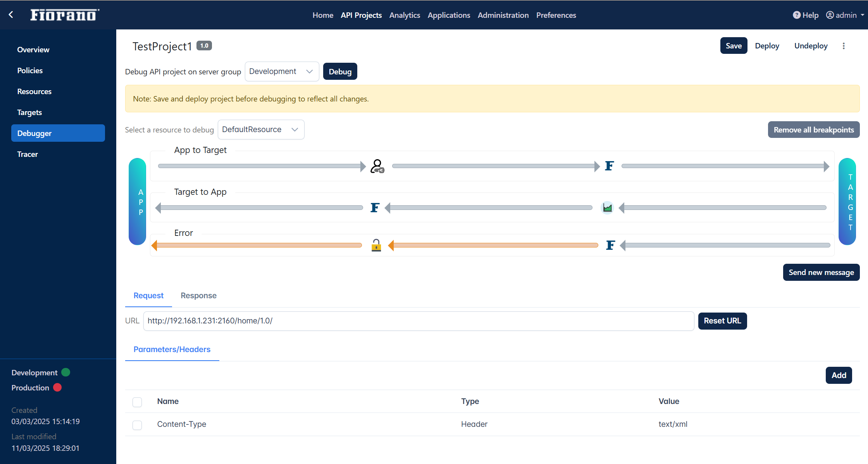868x464 pixels.
Task: Click the Fiorano logo
Action: tap(65, 15)
